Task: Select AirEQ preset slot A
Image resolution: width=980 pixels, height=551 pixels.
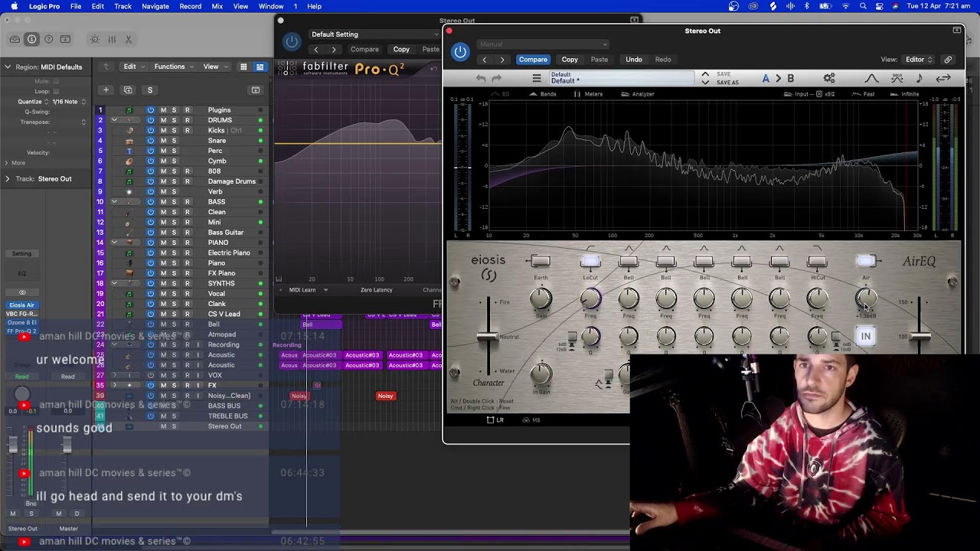Action: (x=766, y=78)
